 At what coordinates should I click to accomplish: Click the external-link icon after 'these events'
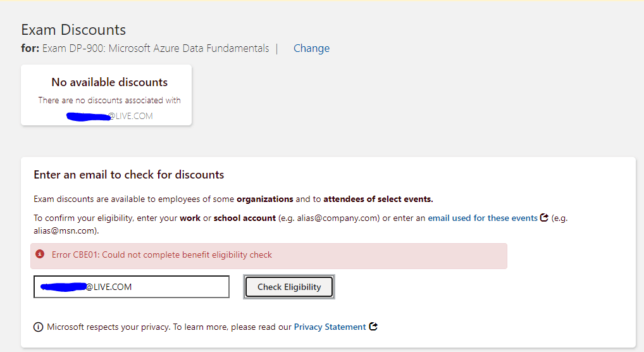click(544, 218)
